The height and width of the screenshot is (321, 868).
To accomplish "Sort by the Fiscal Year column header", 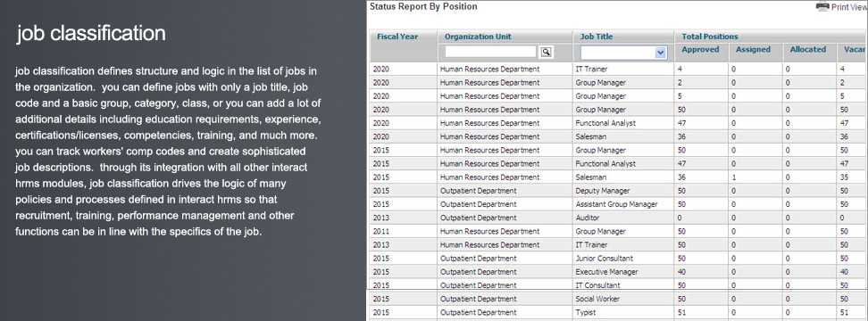I will pos(397,37).
